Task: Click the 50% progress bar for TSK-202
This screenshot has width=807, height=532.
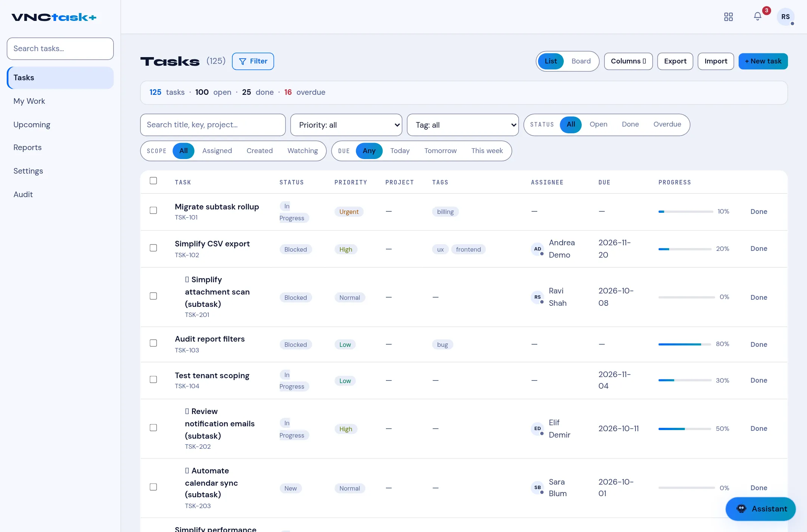Action: (x=684, y=429)
